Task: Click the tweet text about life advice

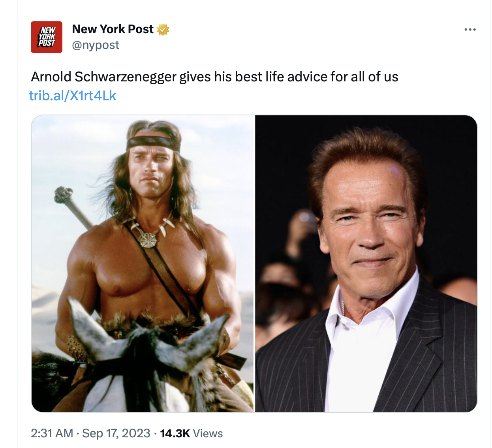Action: tap(214, 77)
